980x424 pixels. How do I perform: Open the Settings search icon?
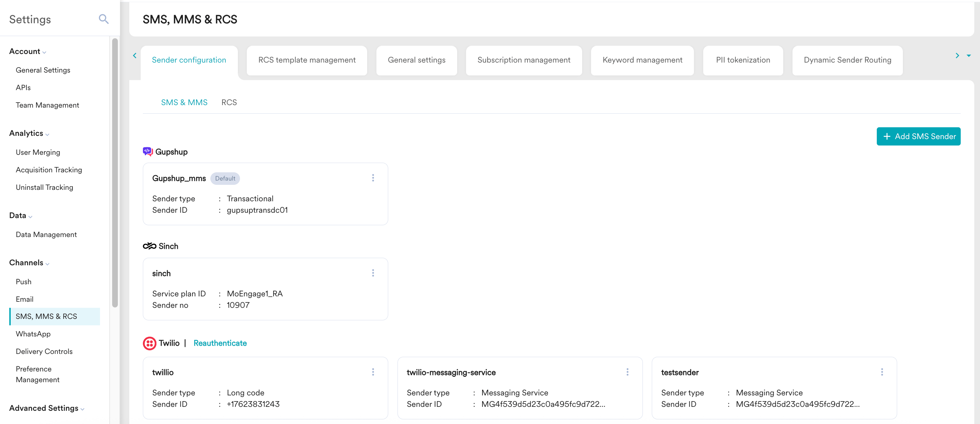104,19
